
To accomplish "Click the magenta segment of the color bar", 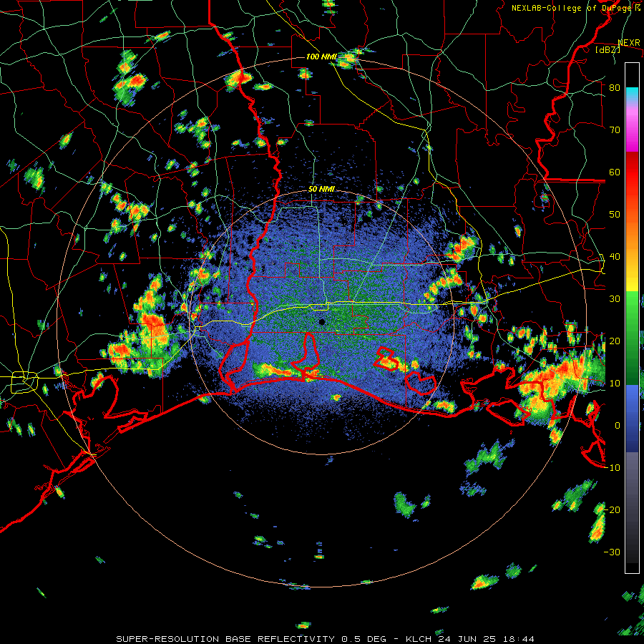I will click(632, 131).
